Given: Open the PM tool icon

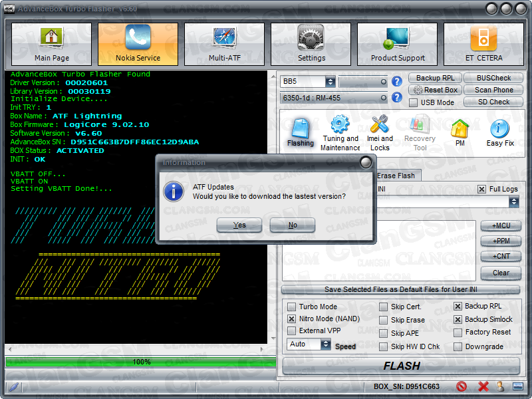Looking at the screenshot, I should click(x=460, y=132).
